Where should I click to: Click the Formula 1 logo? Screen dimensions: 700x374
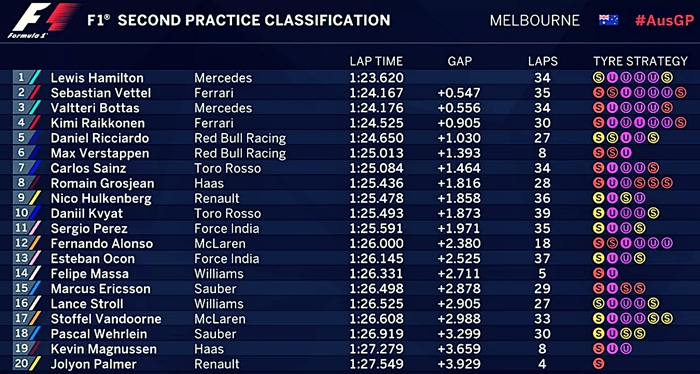click(x=43, y=20)
